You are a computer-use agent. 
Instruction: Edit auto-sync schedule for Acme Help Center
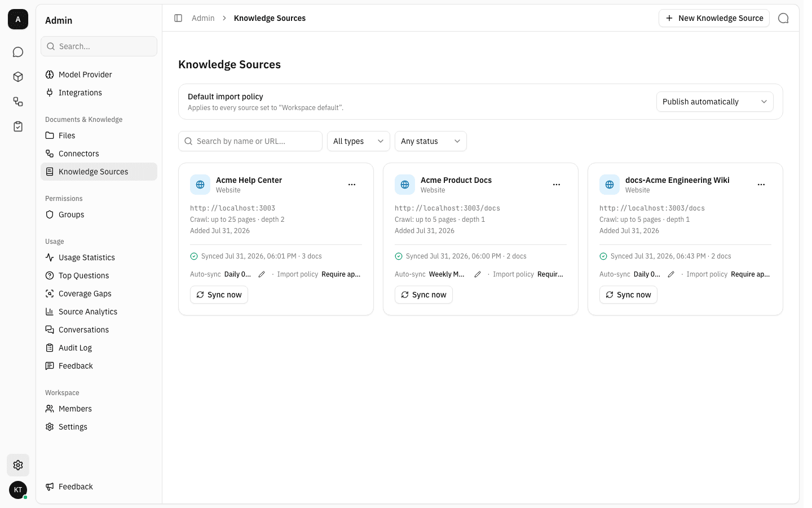point(262,274)
